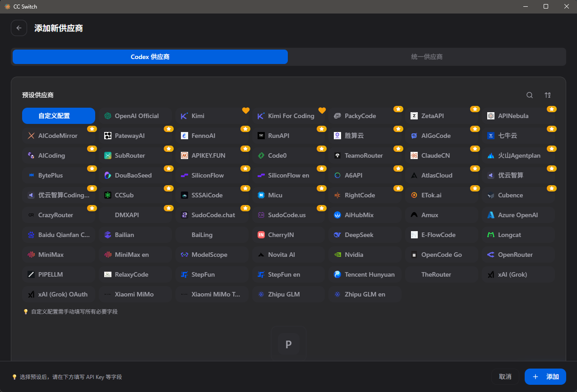The width and height of the screenshot is (577, 392).
Task: Choose the OpenAI Official preset
Action: tap(135, 116)
